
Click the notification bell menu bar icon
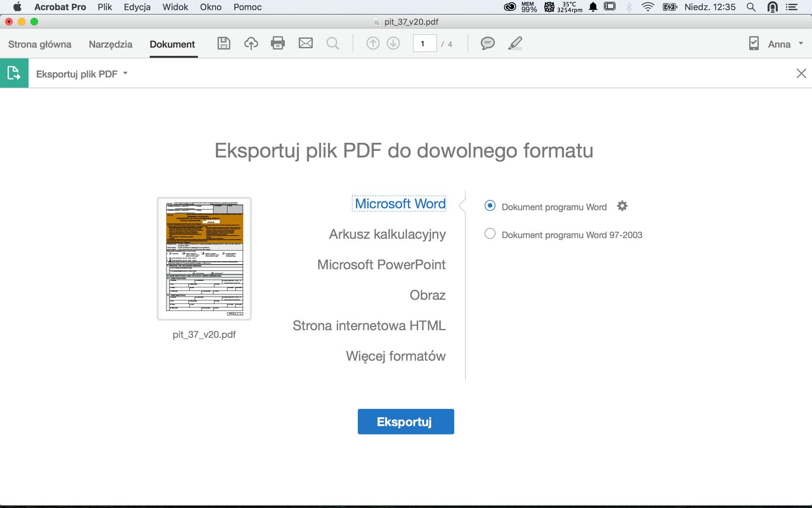pyautogui.click(x=593, y=7)
